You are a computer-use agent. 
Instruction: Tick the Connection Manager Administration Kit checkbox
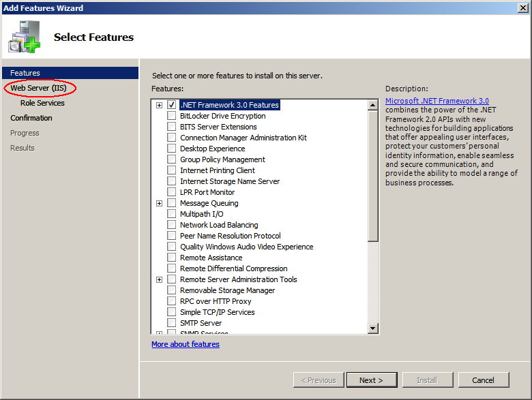point(172,138)
